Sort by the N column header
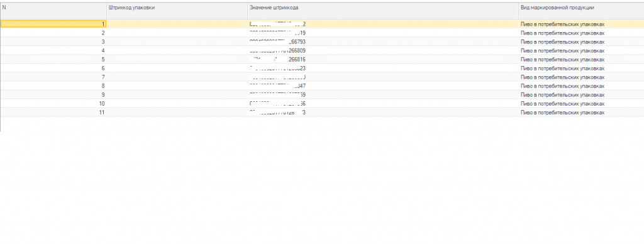 [x=53, y=11]
